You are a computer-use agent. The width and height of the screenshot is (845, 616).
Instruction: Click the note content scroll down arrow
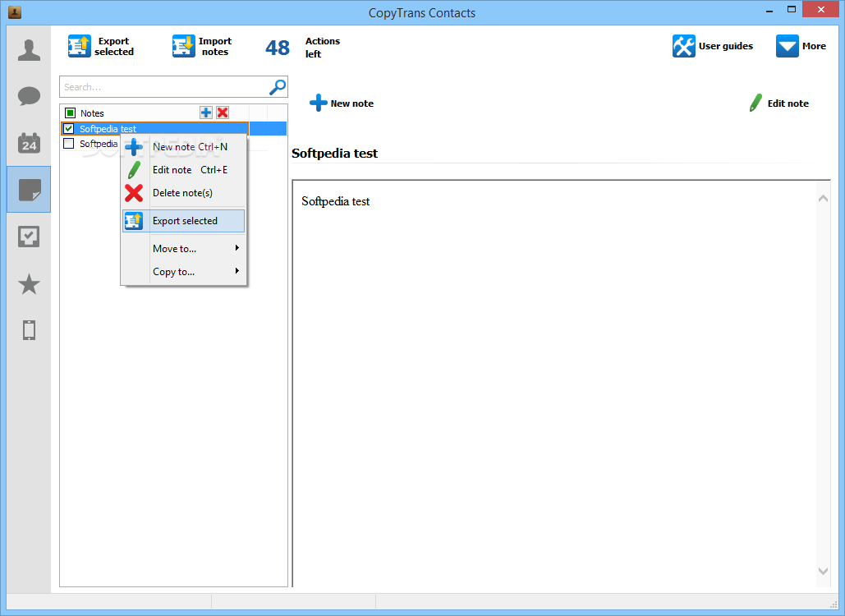click(x=823, y=571)
